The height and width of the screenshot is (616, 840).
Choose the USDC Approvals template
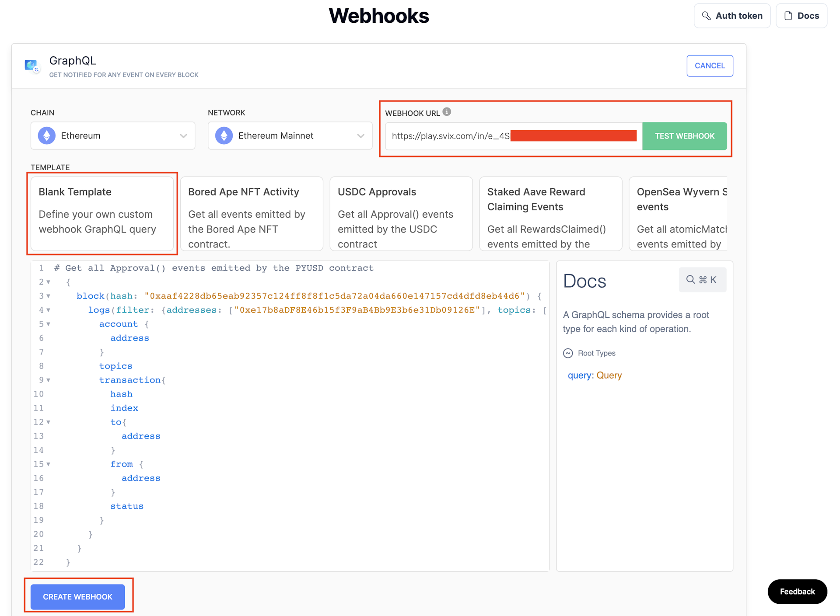(x=401, y=213)
